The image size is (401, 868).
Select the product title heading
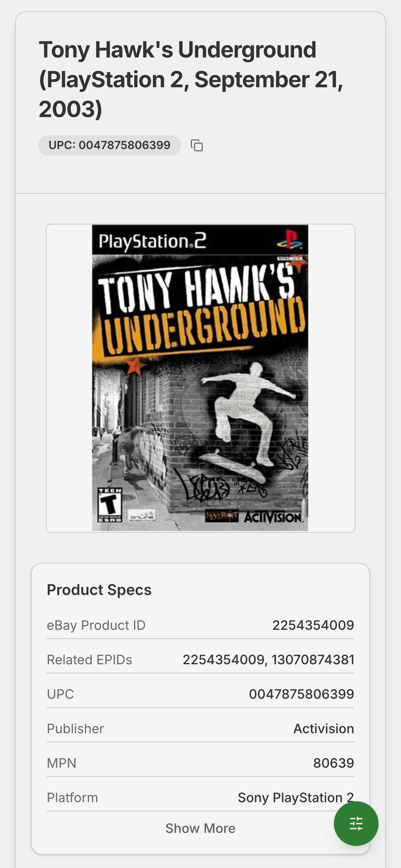(x=191, y=79)
